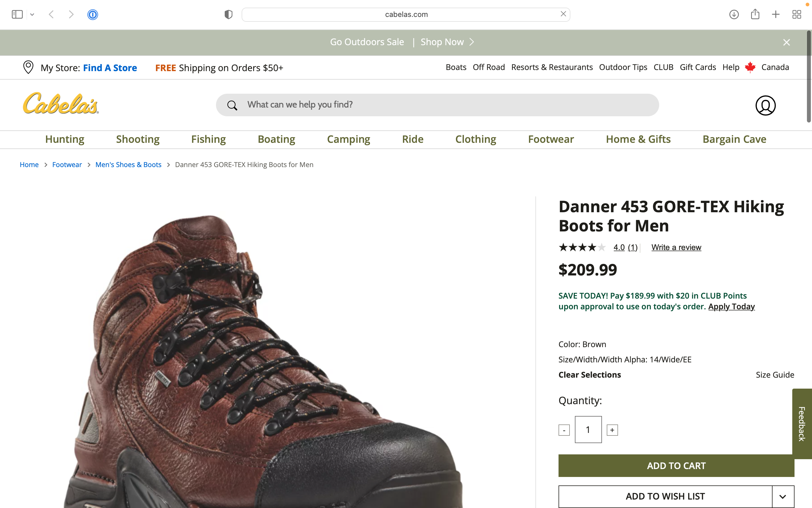Open the Boating menu
812x508 pixels.
coord(277,139)
